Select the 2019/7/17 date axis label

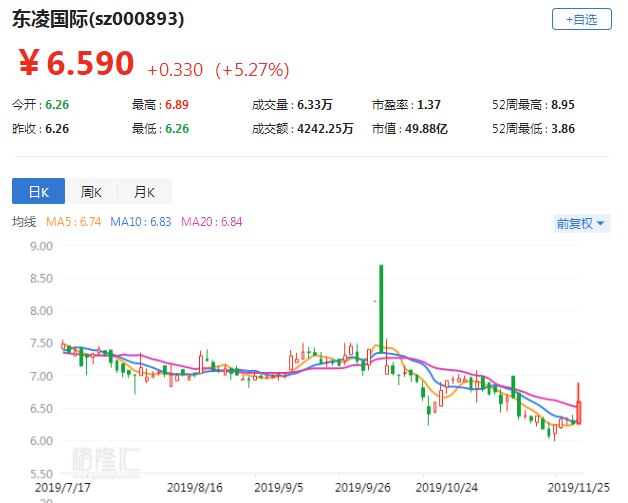[x=63, y=487]
